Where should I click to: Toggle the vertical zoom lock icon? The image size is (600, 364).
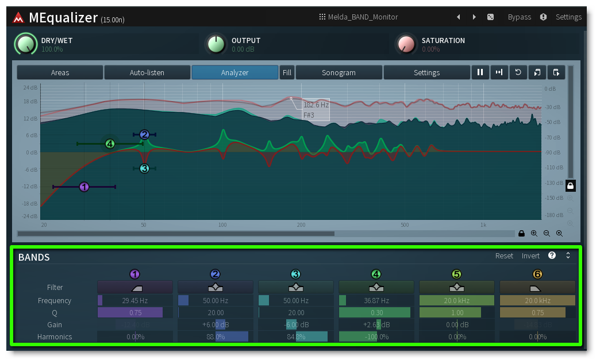click(x=570, y=186)
